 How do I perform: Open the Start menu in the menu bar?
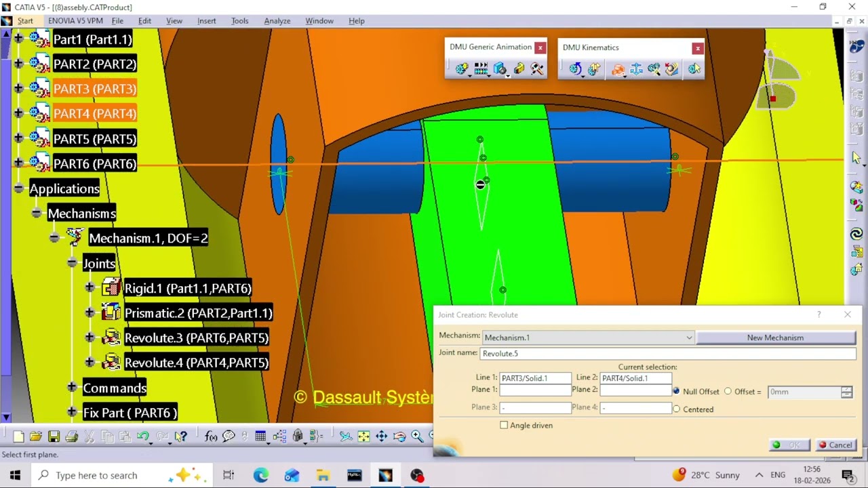tap(25, 21)
